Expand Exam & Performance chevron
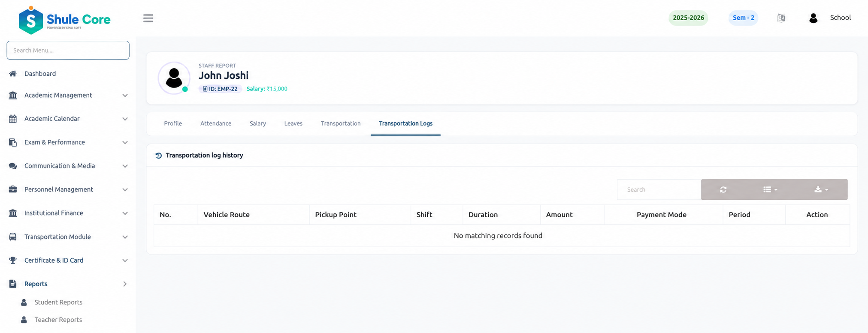Image resolution: width=868 pixels, height=333 pixels. [125, 142]
